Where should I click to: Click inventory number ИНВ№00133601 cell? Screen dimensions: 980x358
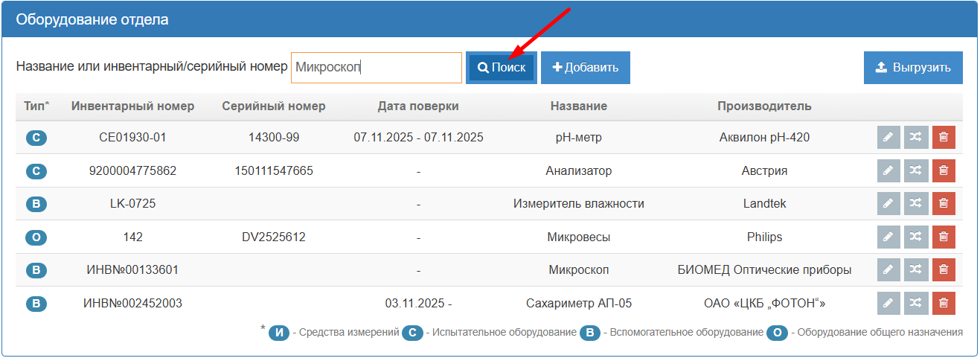click(x=132, y=270)
